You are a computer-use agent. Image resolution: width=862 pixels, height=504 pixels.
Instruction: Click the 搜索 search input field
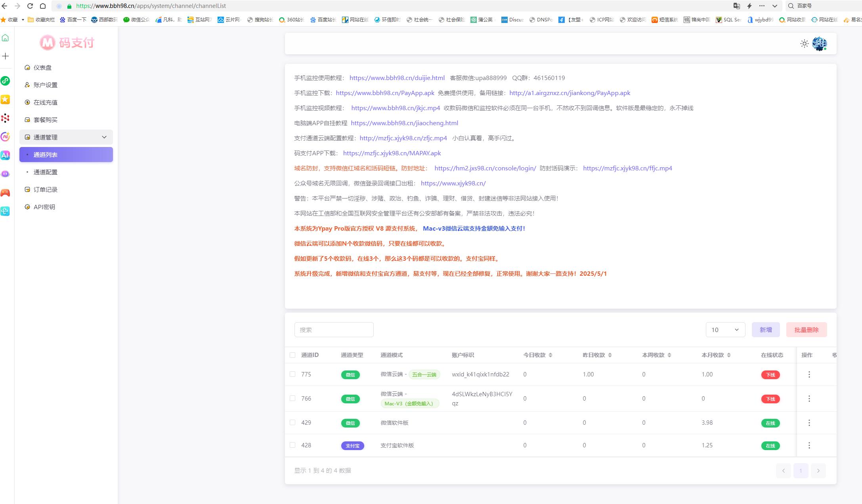click(x=334, y=330)
